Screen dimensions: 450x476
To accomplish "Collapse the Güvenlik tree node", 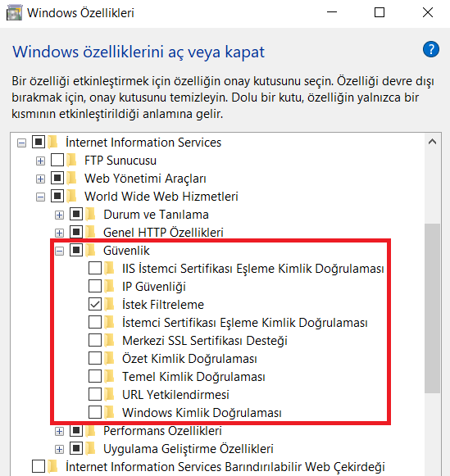I will 60,251.
